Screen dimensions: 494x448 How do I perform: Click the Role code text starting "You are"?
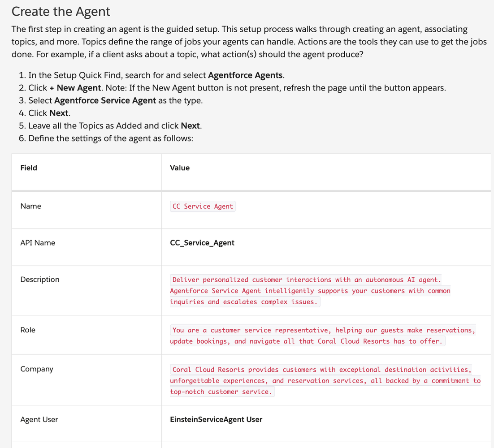(x=323, y=331)
